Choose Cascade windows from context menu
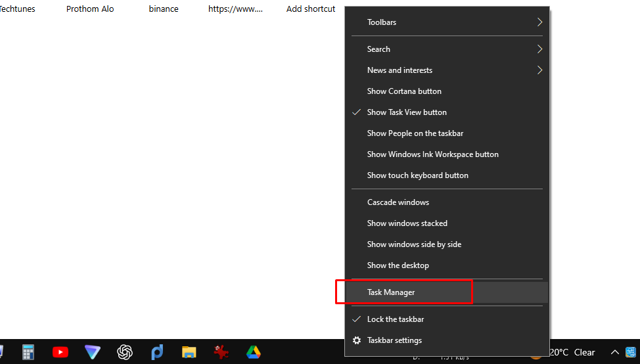640x364 pixels. click(447, 202)
